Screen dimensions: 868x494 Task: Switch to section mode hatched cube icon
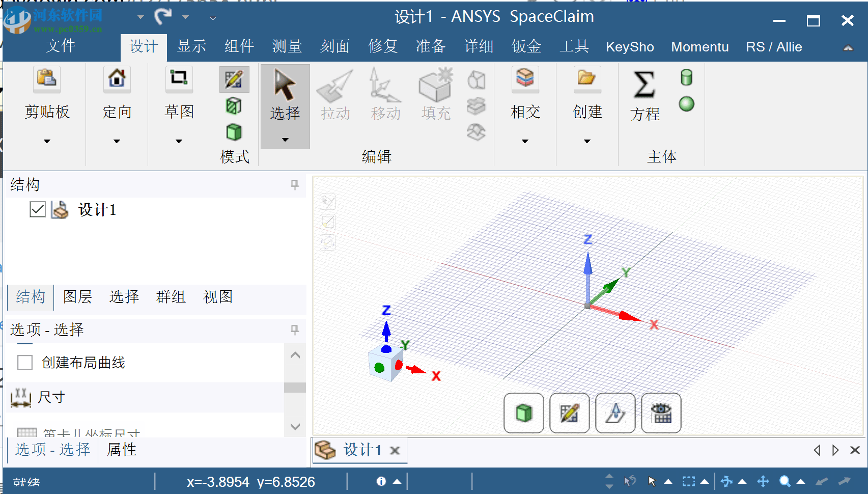(x=234, y=106)
